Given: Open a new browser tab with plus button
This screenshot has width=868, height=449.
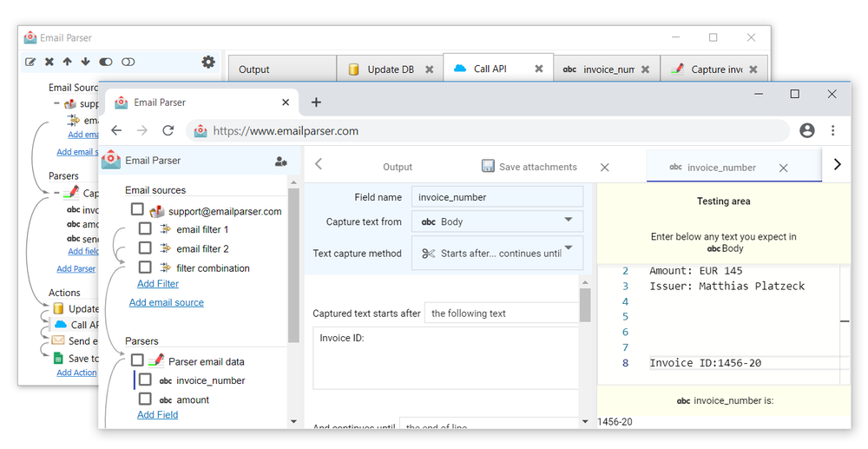Looking at the screenshot, I should pyautogui.click(x=316, y=102).
